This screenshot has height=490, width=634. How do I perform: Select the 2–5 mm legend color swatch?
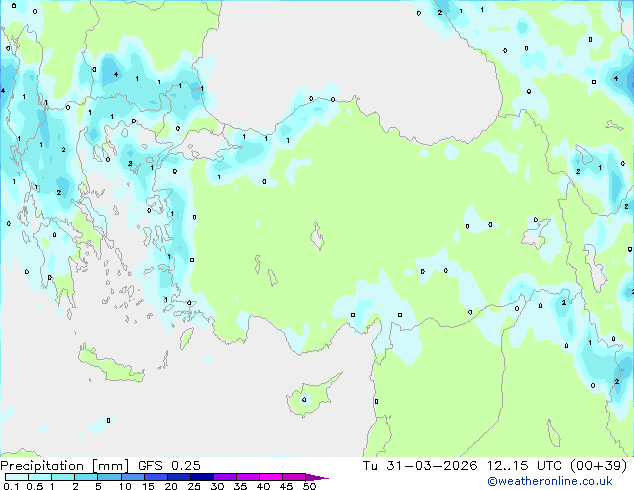86,477
